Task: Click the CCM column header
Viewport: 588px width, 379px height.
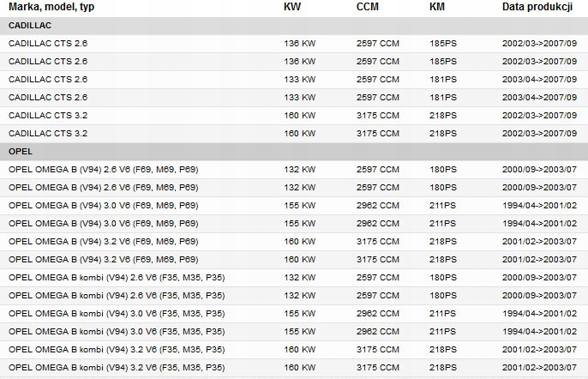Action: (368, 7)
